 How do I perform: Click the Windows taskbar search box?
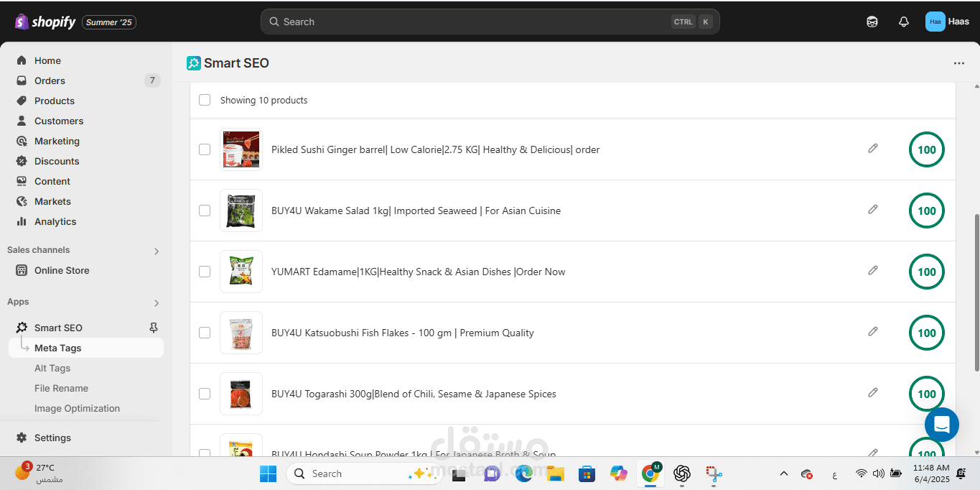pyautogui.click(x=363, y=473)
